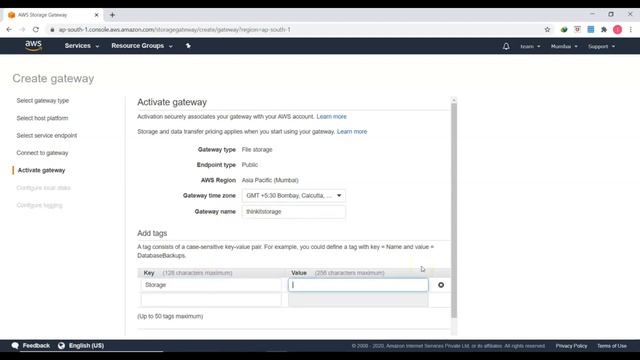The height and width of the screenshot is (360, 640).
Task: Go back with browser back arrow
Action: (x=9, y=29)
